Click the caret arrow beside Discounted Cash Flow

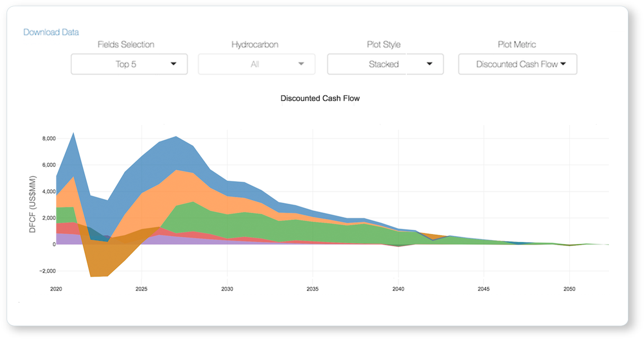[563, 64]
